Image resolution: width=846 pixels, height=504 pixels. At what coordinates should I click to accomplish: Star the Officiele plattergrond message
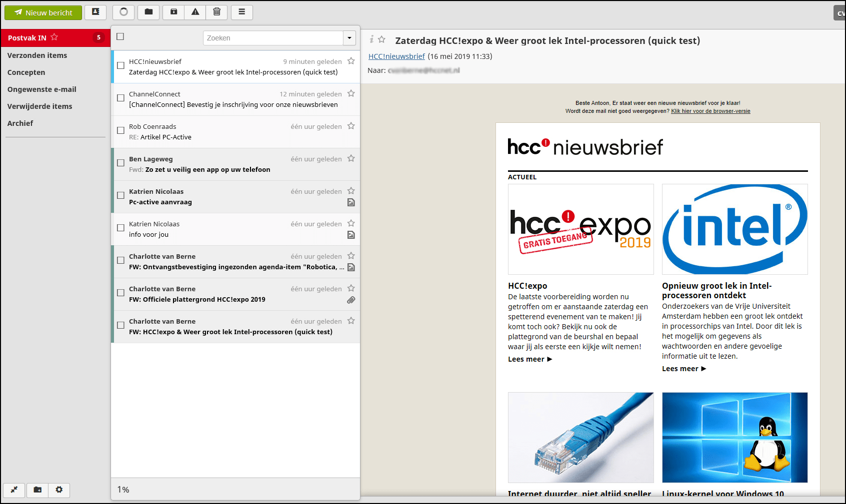[x=351, y=288]
